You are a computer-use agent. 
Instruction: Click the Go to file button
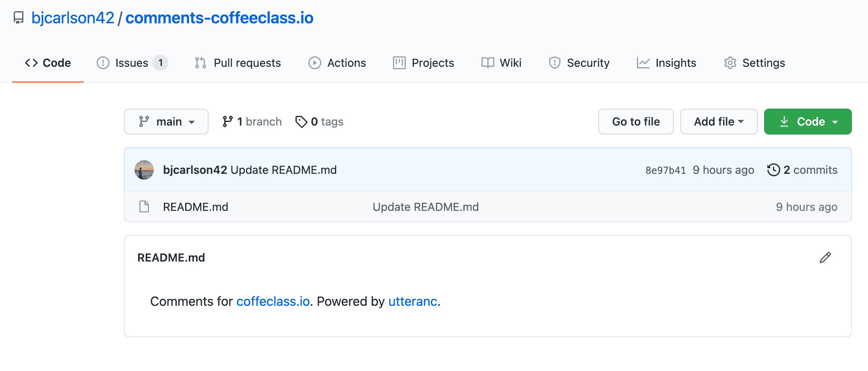[635, 121]
